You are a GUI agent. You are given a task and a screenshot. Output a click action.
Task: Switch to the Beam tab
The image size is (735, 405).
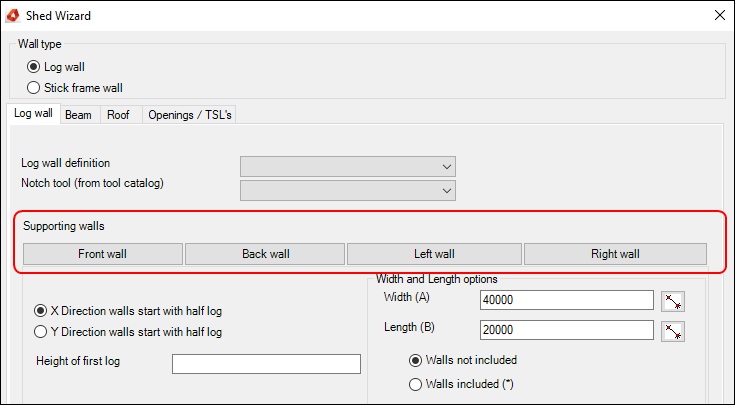[x=78, y=115]
